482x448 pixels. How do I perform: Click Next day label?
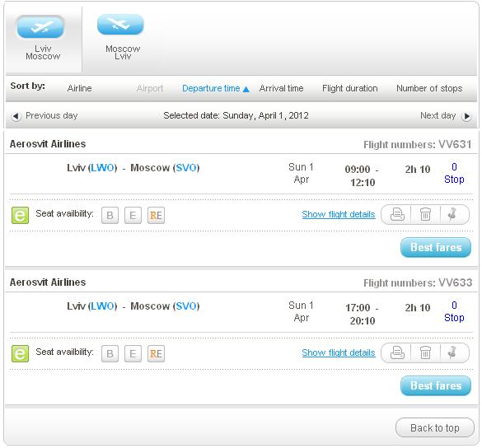click(438, 115)
